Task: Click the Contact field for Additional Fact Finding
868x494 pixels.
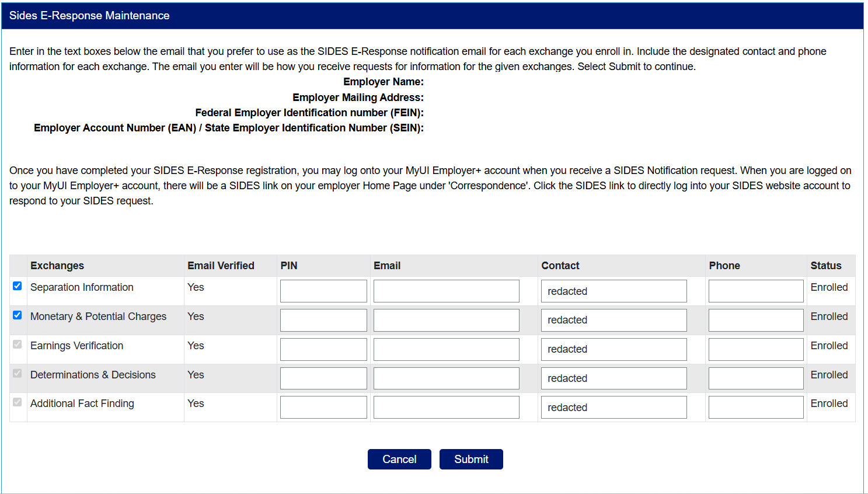Action: tap(613, 407)
